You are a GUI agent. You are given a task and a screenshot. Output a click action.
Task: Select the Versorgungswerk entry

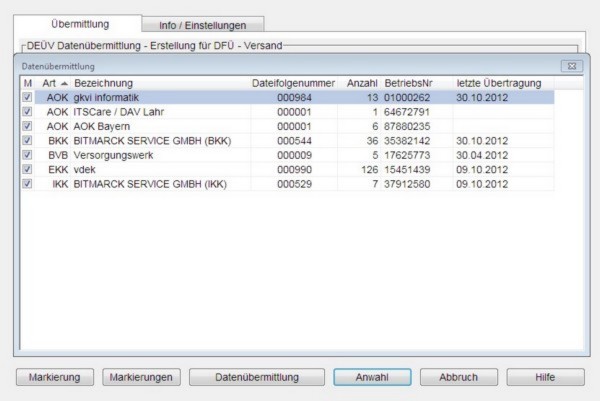[x=287, y=155]
